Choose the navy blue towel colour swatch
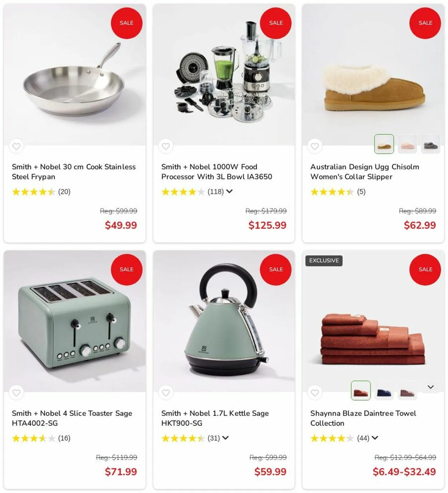448x493 pixels. pyautogui.click(x=384, y=391)
